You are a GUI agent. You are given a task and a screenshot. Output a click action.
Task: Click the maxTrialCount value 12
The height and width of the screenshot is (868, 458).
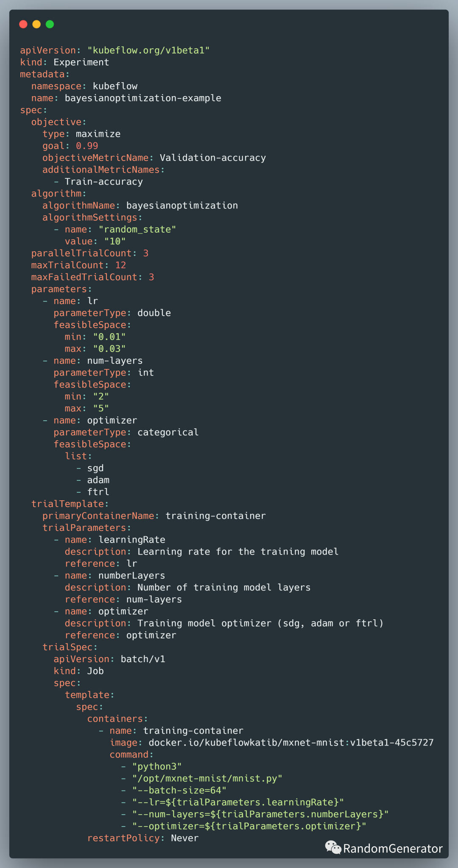pyautogui.click(x=120, y=265)
